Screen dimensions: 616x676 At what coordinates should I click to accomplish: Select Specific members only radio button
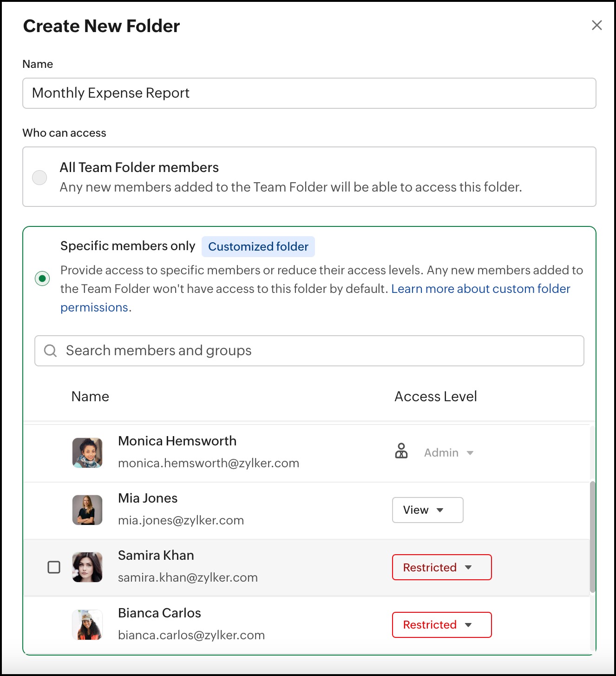click(x=42, y=278)
